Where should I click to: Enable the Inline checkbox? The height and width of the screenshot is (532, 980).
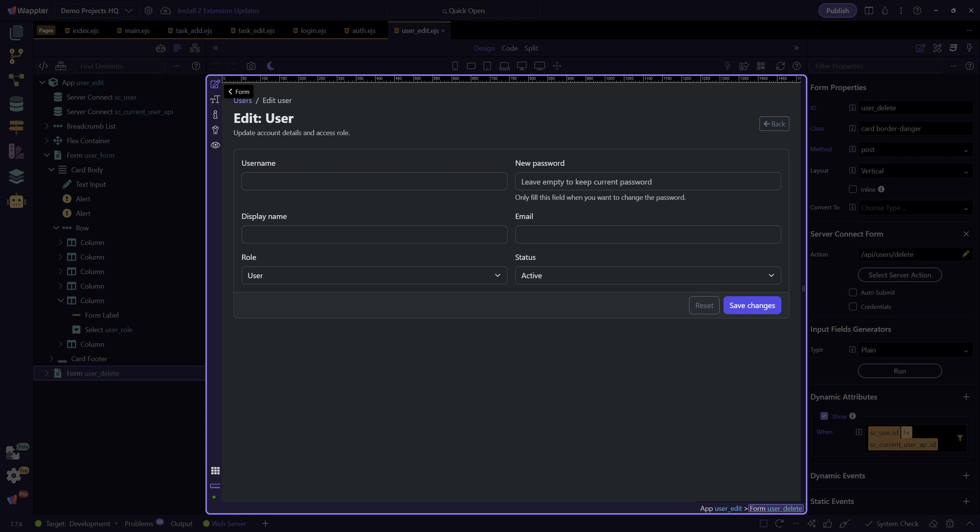852,189
